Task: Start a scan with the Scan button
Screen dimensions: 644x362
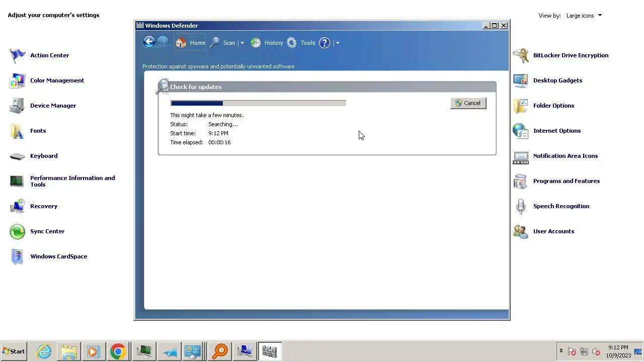Action: point(222,43)
